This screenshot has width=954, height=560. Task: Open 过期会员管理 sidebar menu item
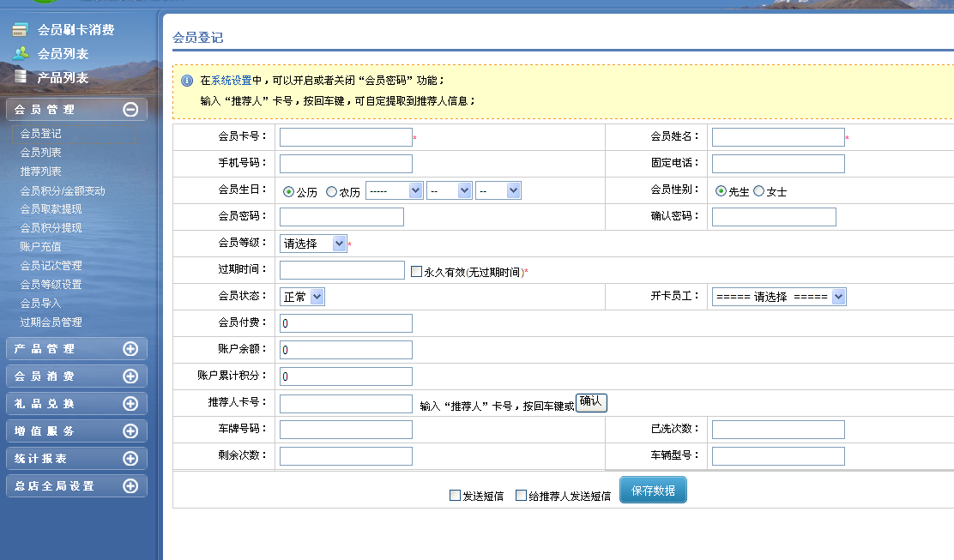point(51,322)
